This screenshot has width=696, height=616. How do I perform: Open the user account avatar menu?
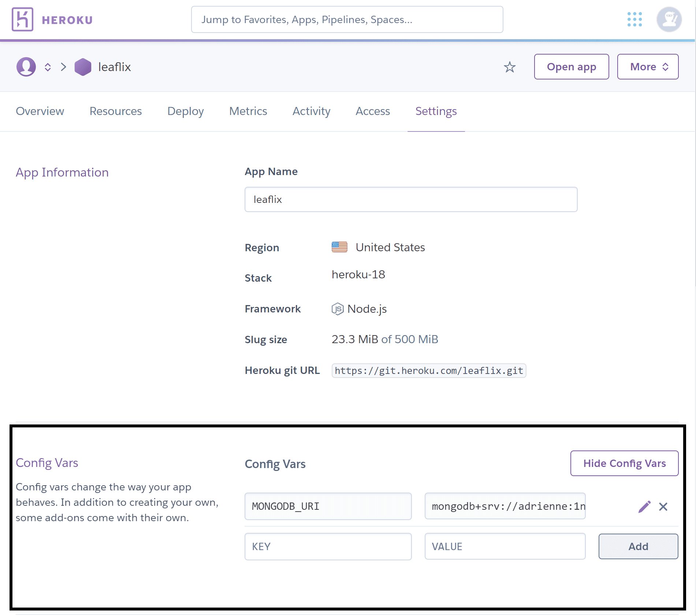669,19
